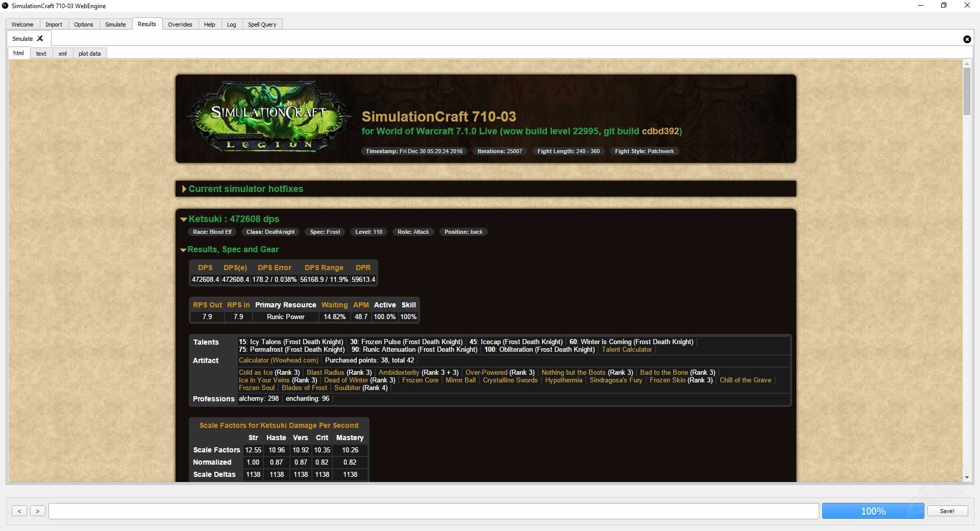The height and width of the screenshot is (531, 980).
Task: Open the Overrides tab
Action: coord(180,25)
